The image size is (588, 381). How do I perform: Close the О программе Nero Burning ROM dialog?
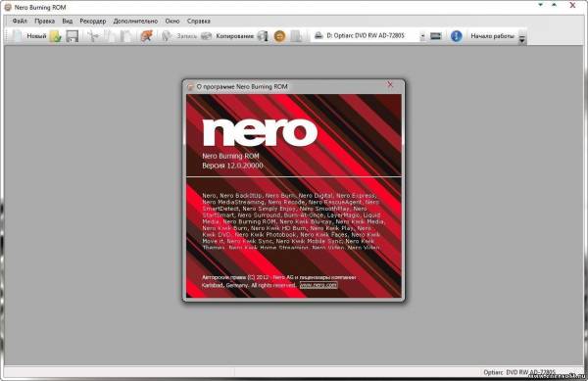pyautogui.click(x=390, y=84)
